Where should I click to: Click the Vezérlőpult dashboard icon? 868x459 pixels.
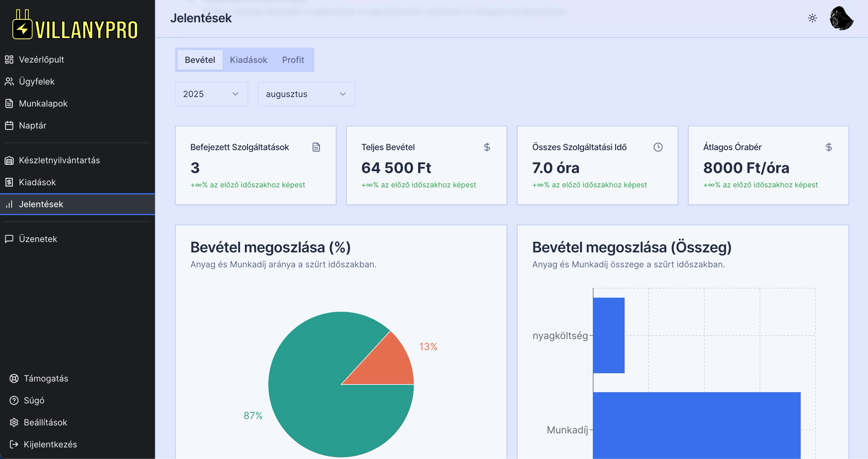[x=9, y=60]
